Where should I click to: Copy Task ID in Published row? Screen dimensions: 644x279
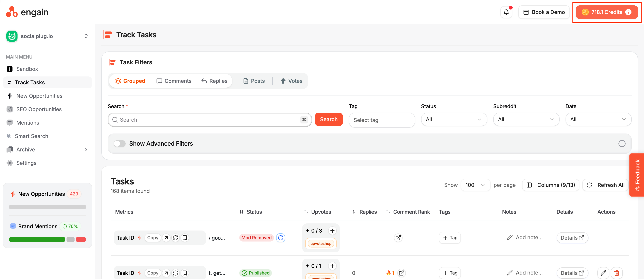152,273
